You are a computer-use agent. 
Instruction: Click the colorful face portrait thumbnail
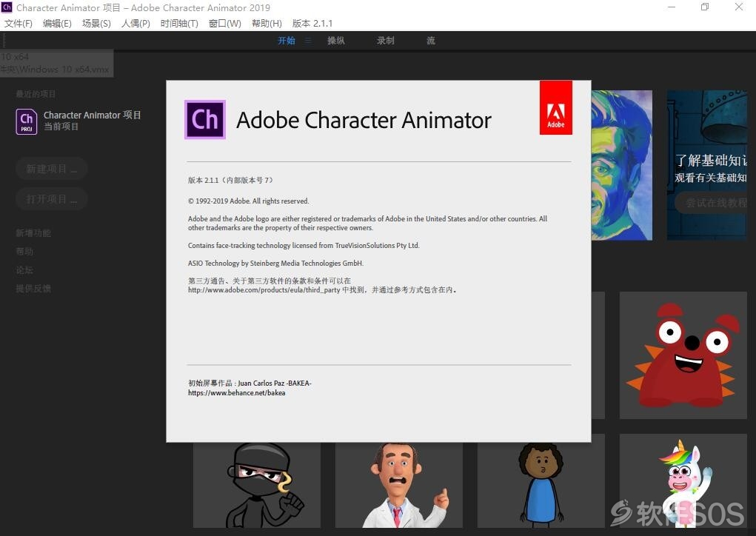click(622, 165)
